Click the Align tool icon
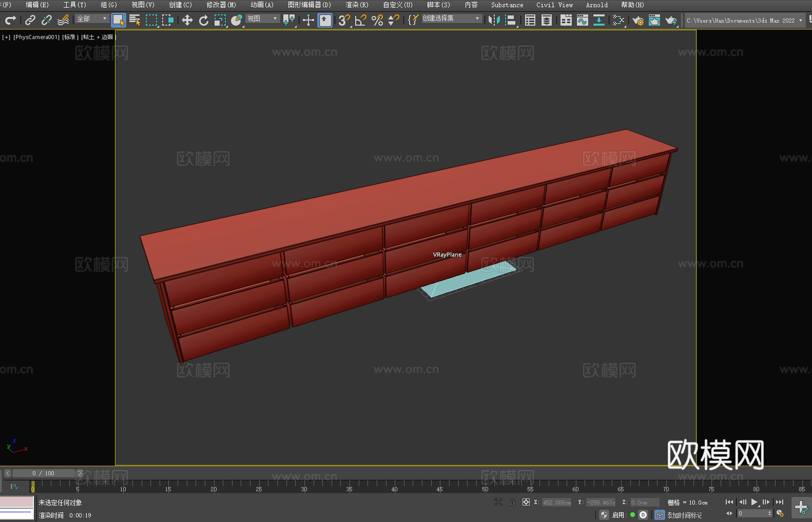The height and width of the screenshot is (522, 812). [x=511, y=20]
